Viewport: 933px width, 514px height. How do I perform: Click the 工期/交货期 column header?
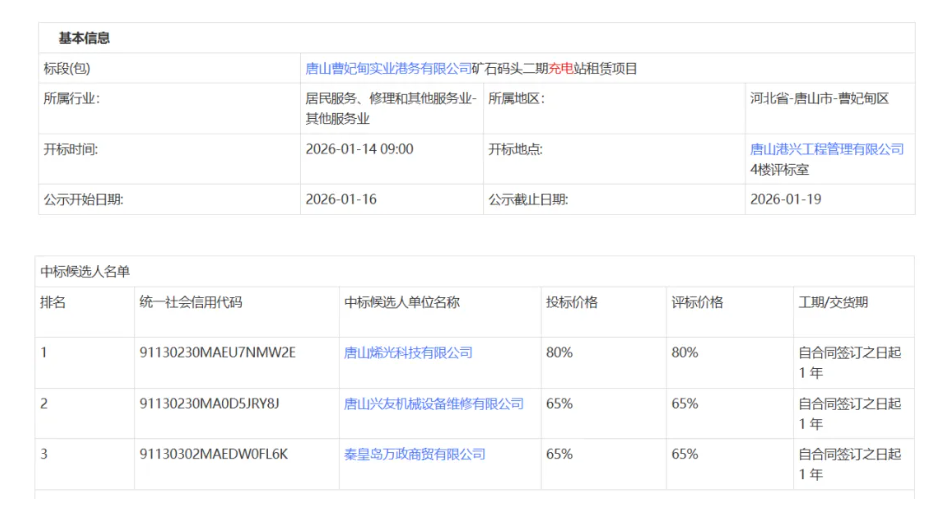click(x=832, y=302)
